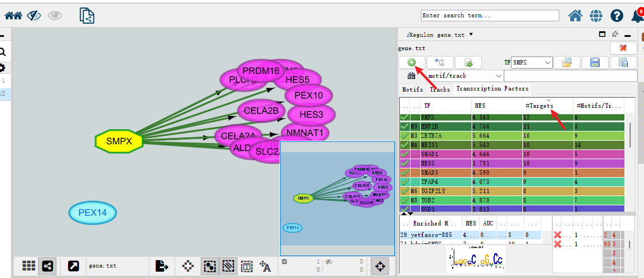
Task: Click the green plus add-regulon button
Action: 411,62
